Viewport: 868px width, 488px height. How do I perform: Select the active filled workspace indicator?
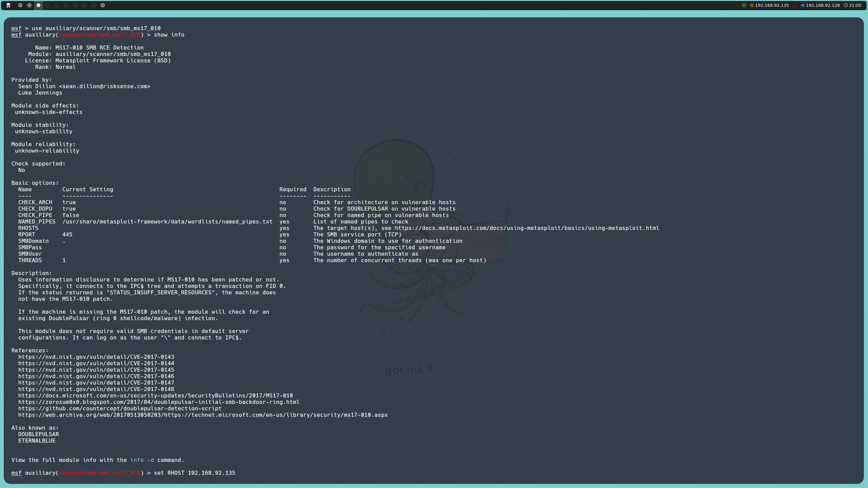click(39, 5)
